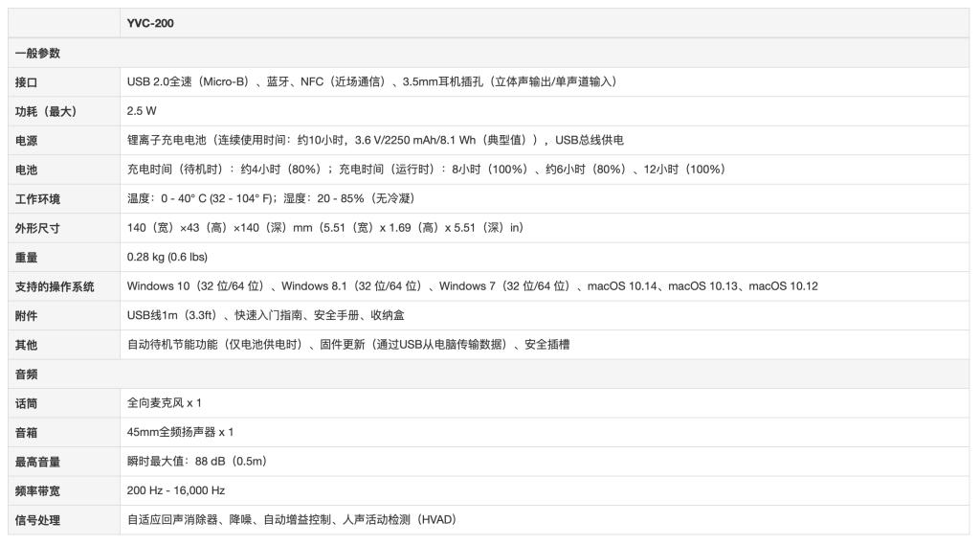Click the 音频 section heading
The image size is (980, 545).
pos(27,374)
